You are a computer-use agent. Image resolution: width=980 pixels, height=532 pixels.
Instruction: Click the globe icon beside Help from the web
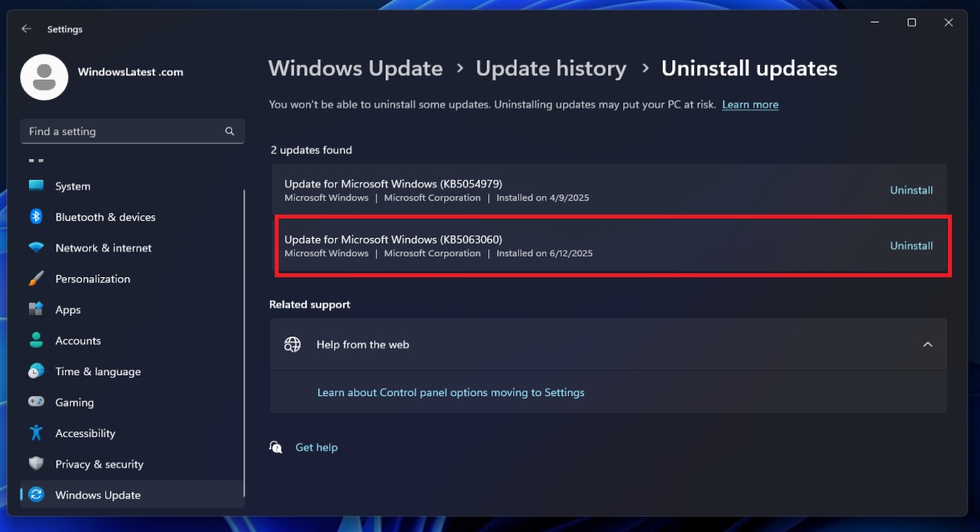[x=292, y=344]
